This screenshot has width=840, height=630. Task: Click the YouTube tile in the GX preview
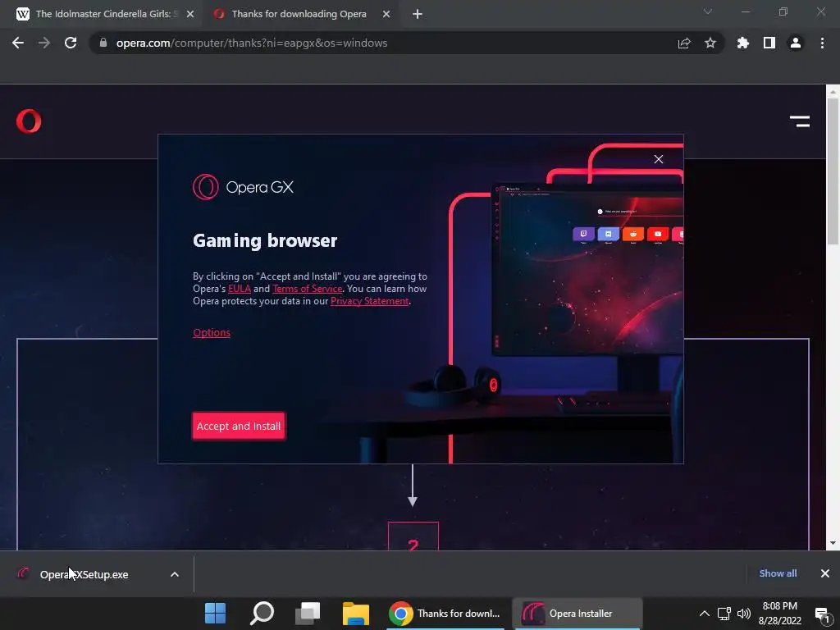658,234
